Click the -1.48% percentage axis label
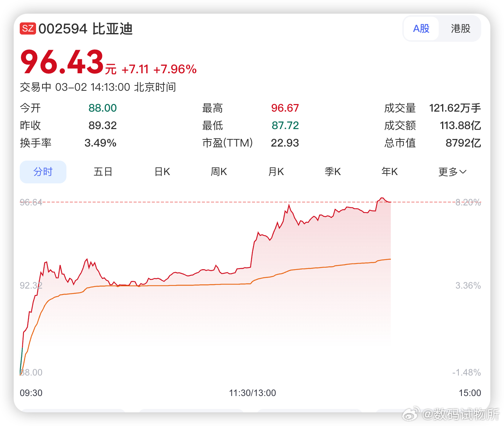The width and height of the screenshot is (504, 426). (x=467, y=372)
